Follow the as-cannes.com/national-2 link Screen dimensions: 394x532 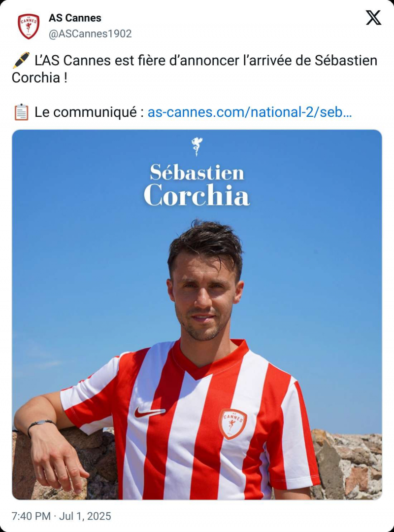[250, 112]
